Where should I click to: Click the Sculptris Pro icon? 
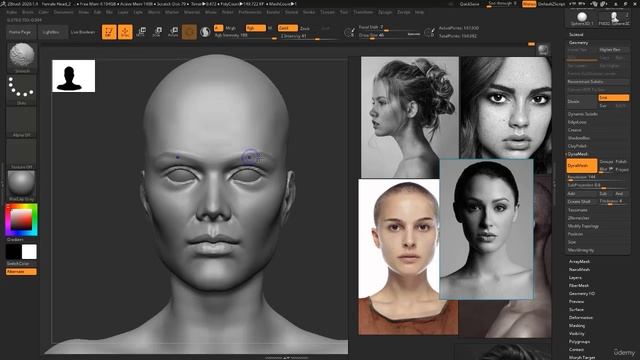[205, 32]
